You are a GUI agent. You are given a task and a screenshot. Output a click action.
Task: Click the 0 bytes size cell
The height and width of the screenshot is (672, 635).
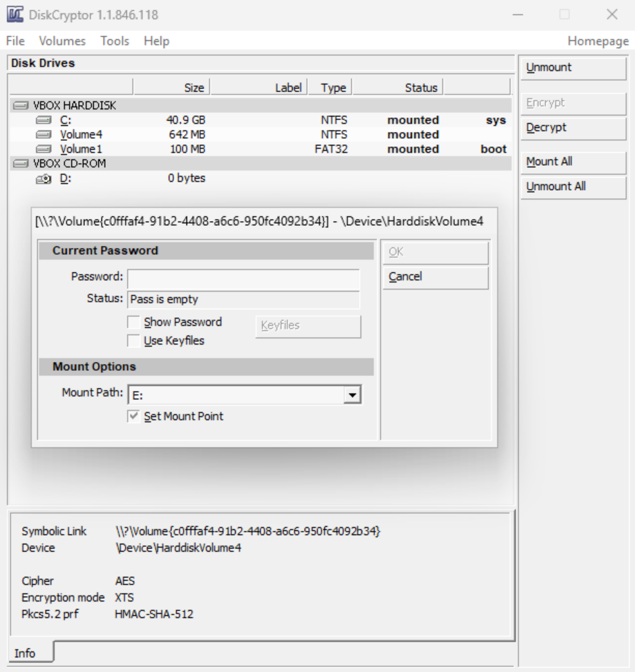point(187,178)
